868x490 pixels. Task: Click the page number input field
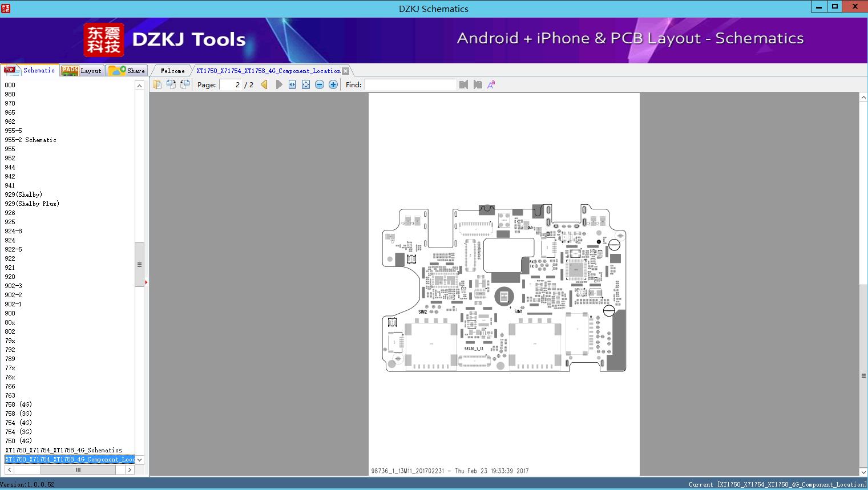pos(231,84)
